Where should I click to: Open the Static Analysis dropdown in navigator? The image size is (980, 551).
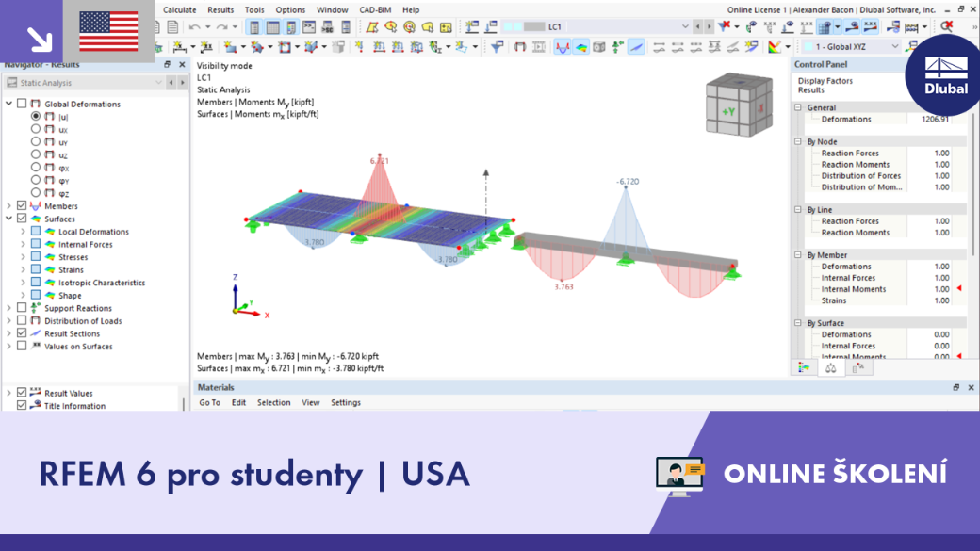click(85, 83)
